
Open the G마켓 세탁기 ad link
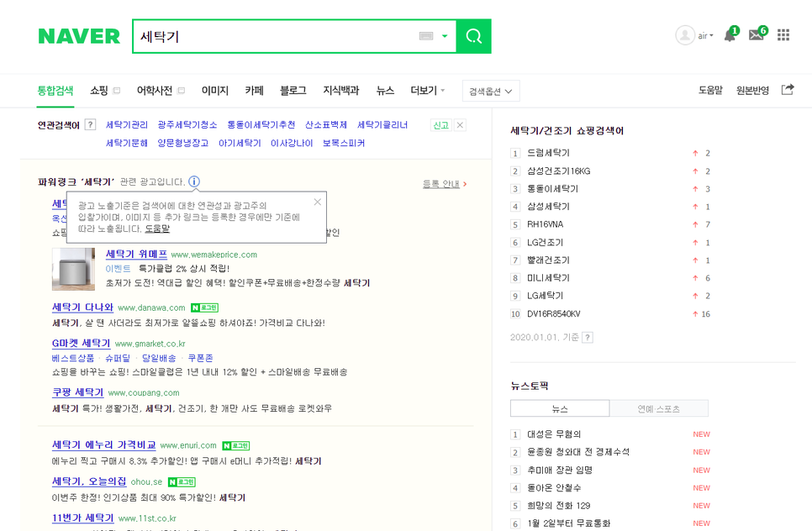pos(81,343)
